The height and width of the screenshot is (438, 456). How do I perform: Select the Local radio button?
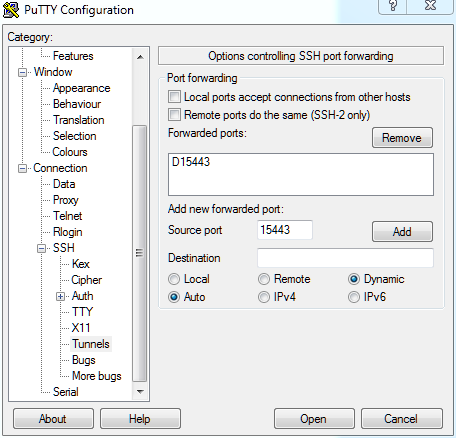pyautogui.click(x=174, y=279)
